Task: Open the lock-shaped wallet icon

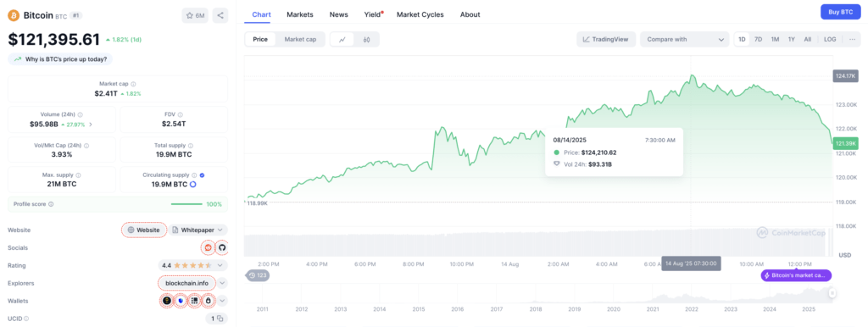Action: pos(209,301)
